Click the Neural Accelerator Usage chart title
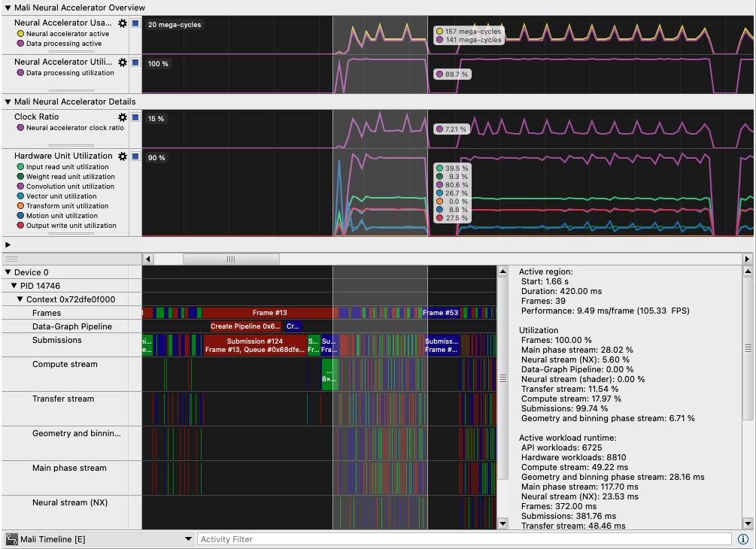The height and width of the screenshot is (549, 756). [62, 23]
